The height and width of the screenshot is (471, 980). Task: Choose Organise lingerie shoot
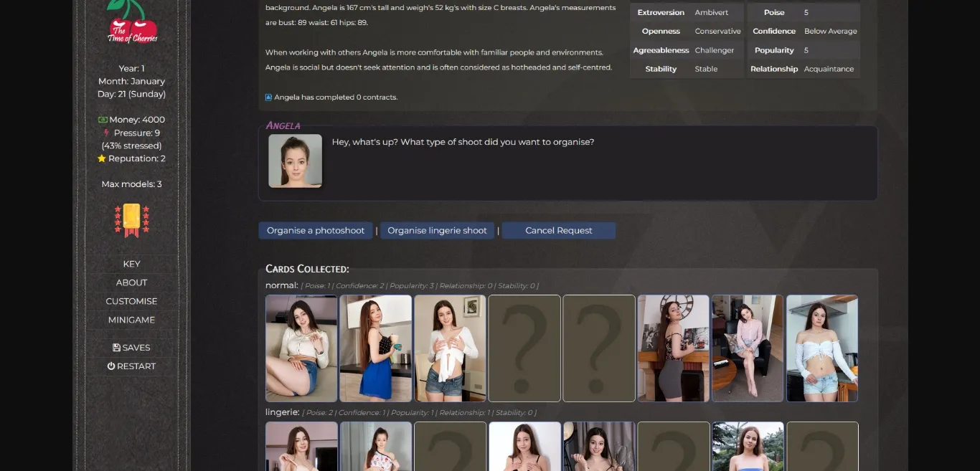click(x=437, y=231)
